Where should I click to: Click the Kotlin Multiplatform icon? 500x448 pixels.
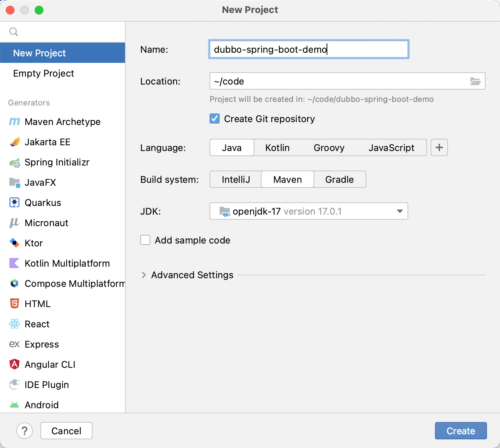click(14, 263)
